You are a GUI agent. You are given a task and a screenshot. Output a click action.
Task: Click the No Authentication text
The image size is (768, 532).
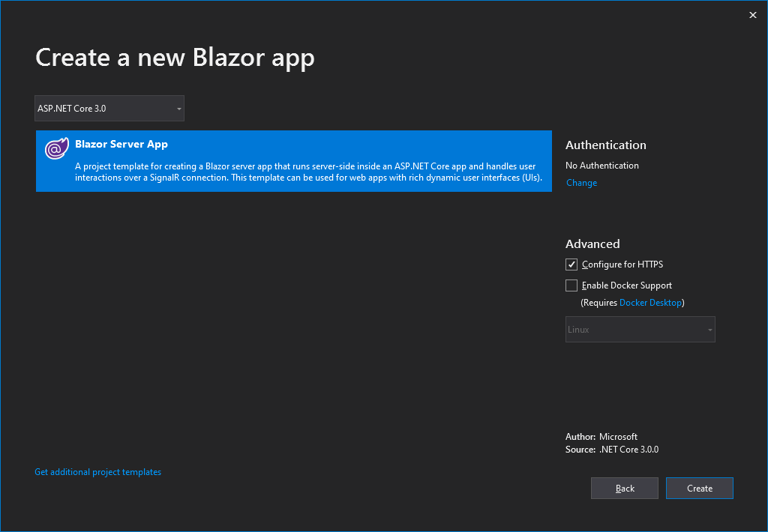pyautogui.click(x=602, y=166)
